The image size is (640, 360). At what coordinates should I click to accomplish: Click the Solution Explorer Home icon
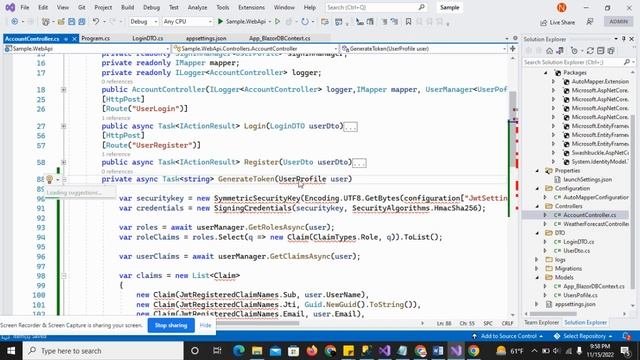(550, 51)
